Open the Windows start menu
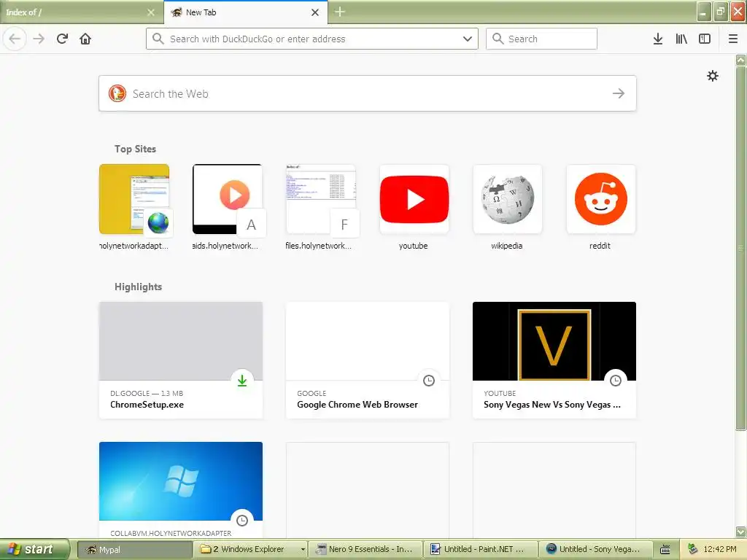 click(x=34, y=549)
